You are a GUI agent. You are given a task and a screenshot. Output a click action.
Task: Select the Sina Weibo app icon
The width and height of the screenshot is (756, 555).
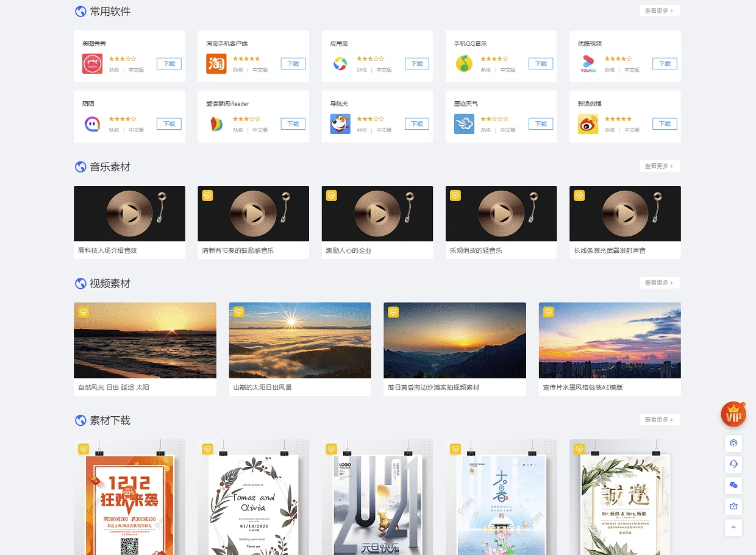pyautogui.click(x=588, y=124)
